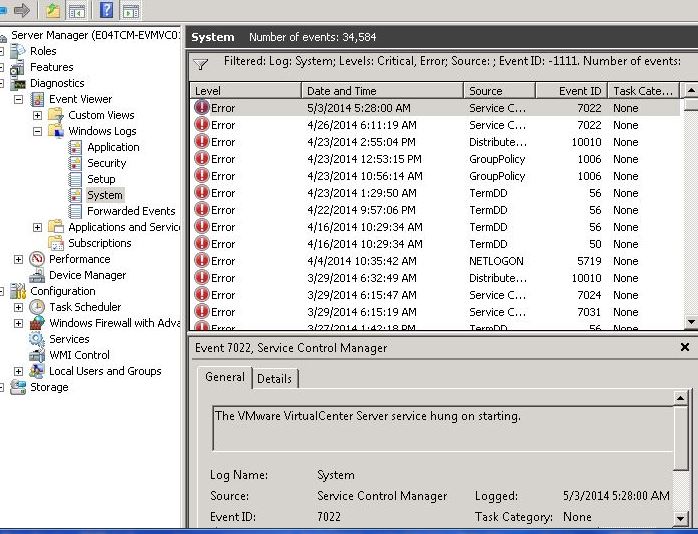
Task: Expand the Task Scheduler node
Action: tap(18, 307)
